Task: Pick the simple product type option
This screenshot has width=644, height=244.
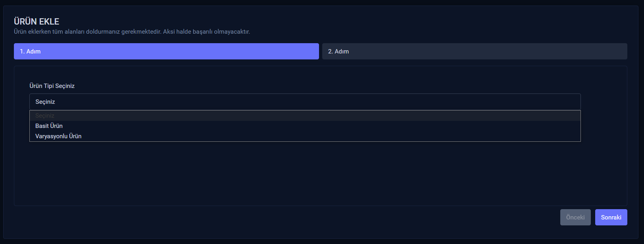Action: click(x=49, y=126)
